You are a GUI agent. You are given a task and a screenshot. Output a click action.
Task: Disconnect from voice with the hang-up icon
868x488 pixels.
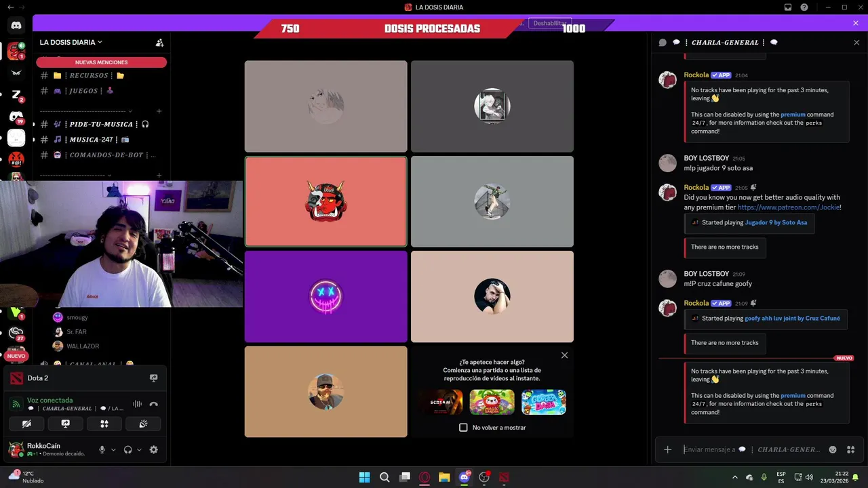(x=154, y=404)
